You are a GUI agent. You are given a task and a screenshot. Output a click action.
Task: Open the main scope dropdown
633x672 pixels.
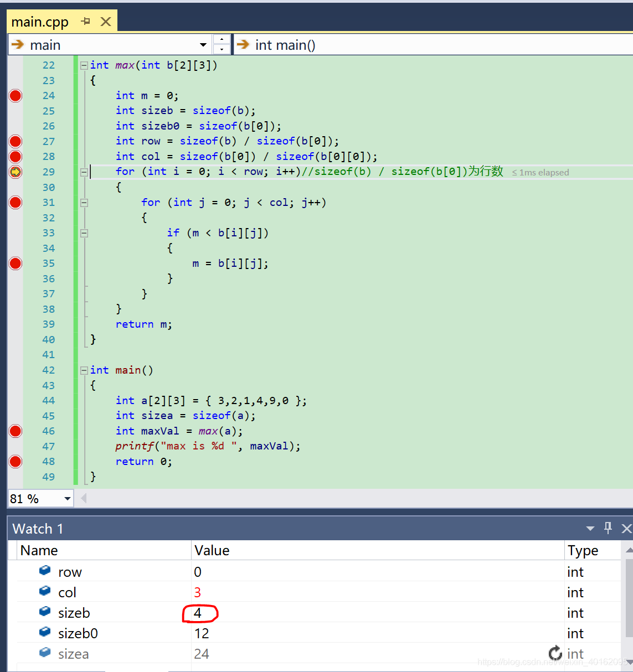(x=203, y=45)
